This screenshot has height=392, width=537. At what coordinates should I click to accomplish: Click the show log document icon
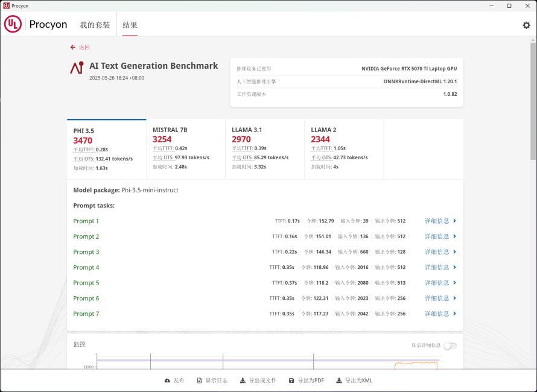[x=199, y=381]
